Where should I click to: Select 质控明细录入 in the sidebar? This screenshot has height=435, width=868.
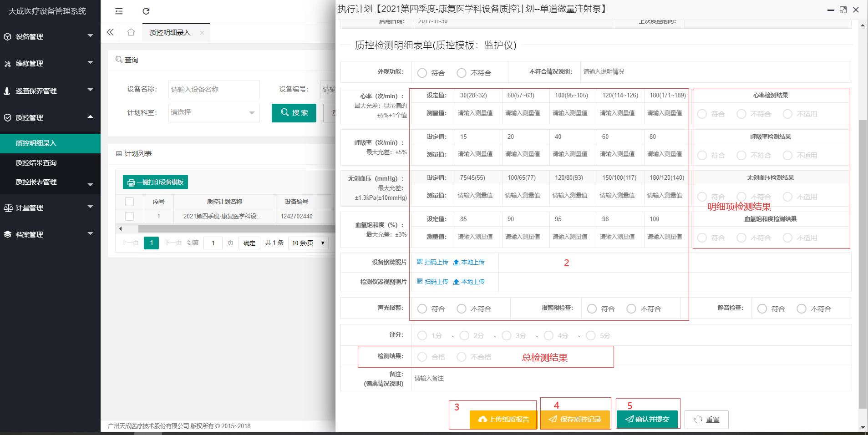click(50, 143)
